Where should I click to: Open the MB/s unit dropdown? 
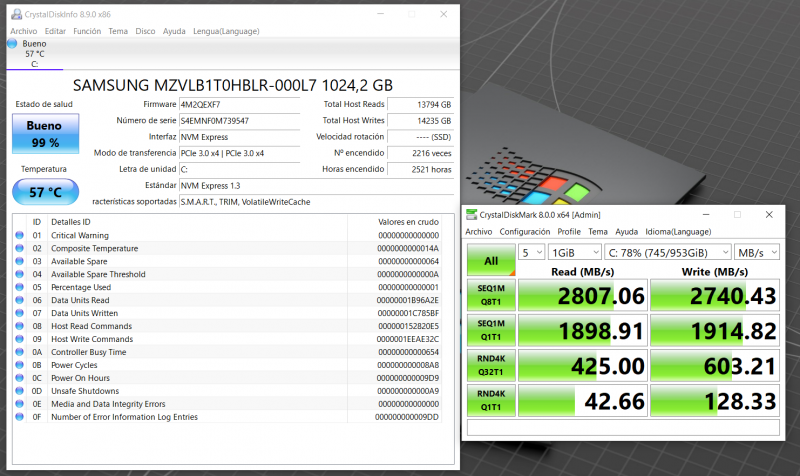coord(759,252)
